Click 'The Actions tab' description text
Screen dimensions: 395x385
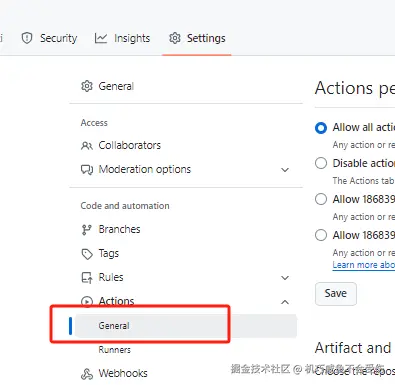click(x=363, y=181)
